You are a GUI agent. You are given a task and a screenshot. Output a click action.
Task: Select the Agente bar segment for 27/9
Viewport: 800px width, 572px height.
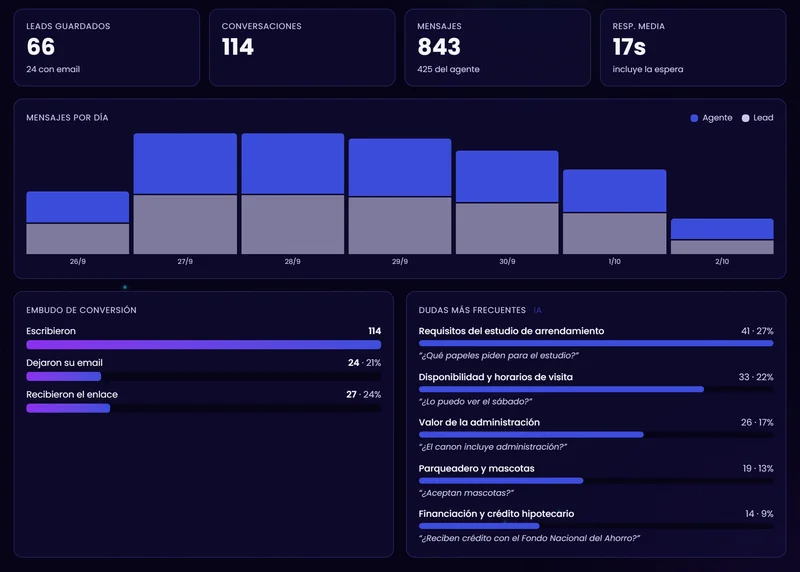pos(185,163)
